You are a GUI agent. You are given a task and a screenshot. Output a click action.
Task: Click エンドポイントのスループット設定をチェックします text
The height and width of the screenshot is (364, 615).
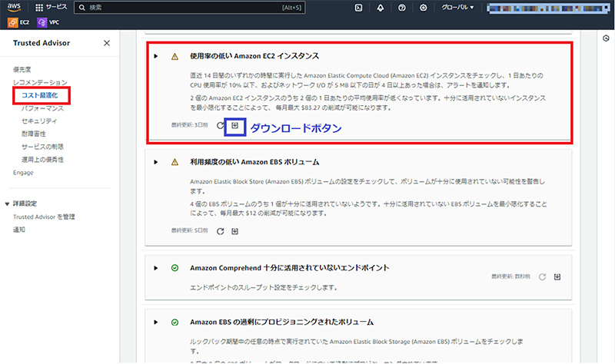[x=264, y=287]
